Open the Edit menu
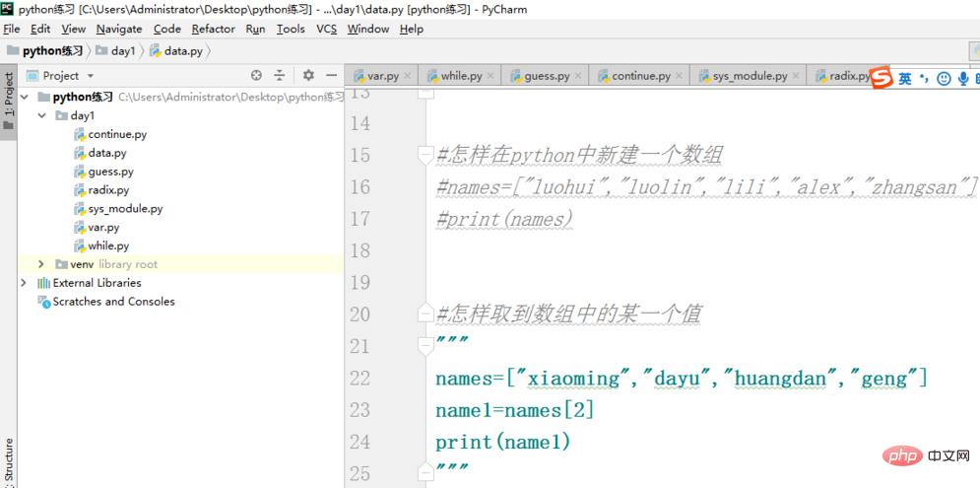The width and height of the screenshot is (980, 488). tap(40, 29)
